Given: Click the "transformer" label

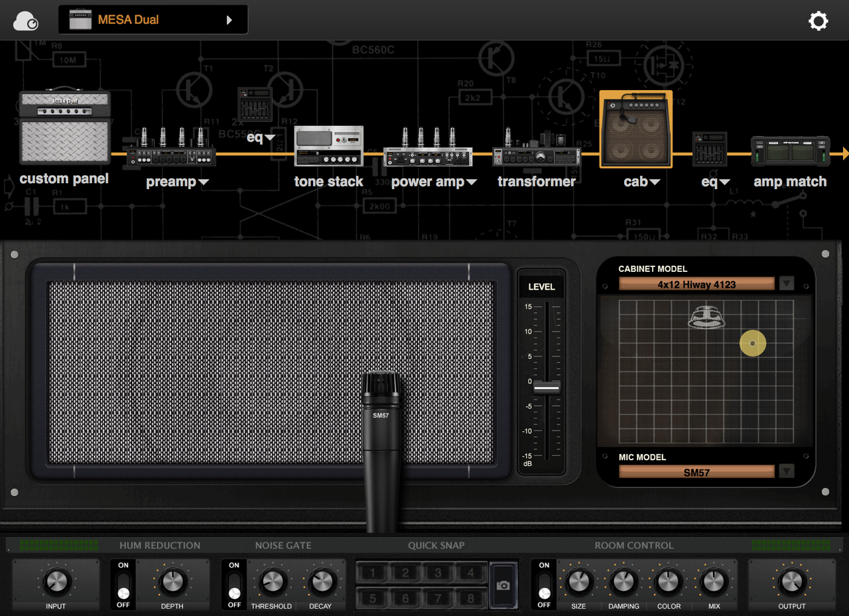Looking at the screenshot, I should [x=537, y=182].
